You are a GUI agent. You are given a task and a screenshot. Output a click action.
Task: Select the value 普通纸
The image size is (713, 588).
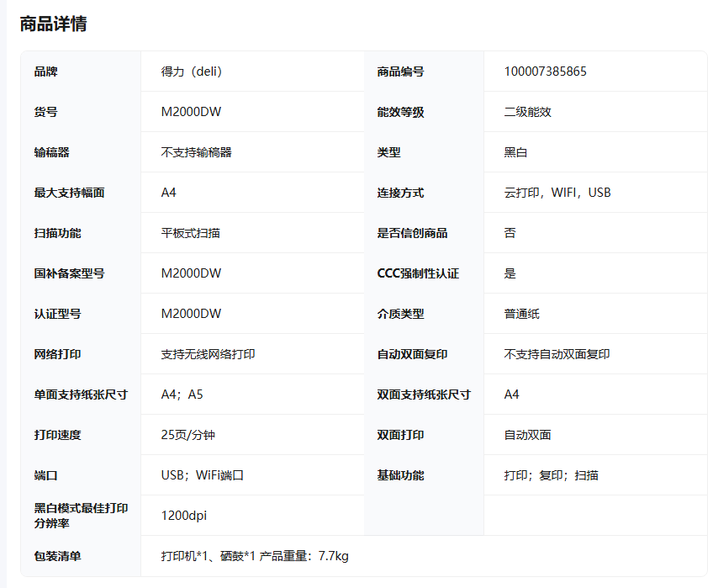521,314
